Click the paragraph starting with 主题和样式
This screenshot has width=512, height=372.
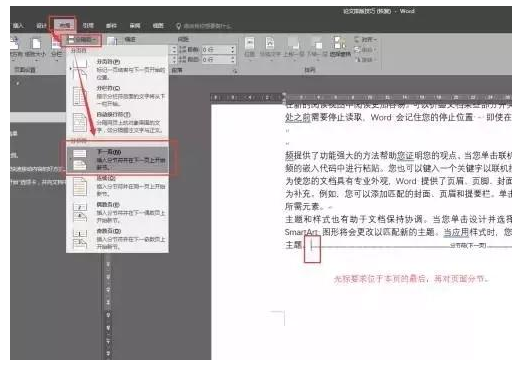[x=398, y=219]
